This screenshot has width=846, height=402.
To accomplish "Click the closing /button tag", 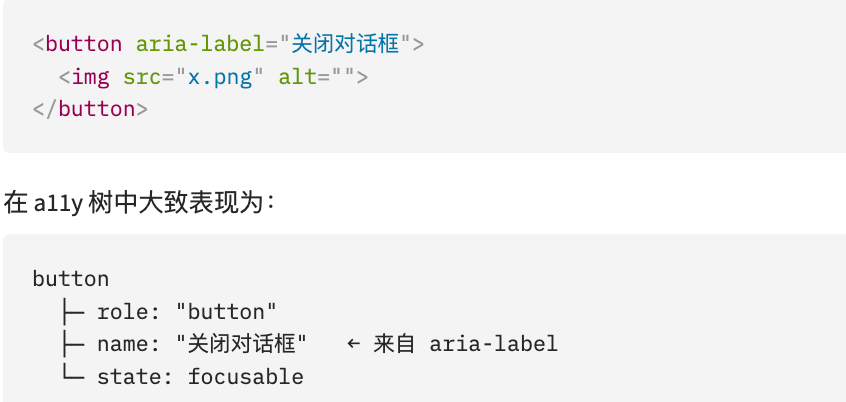I will 90,109.
